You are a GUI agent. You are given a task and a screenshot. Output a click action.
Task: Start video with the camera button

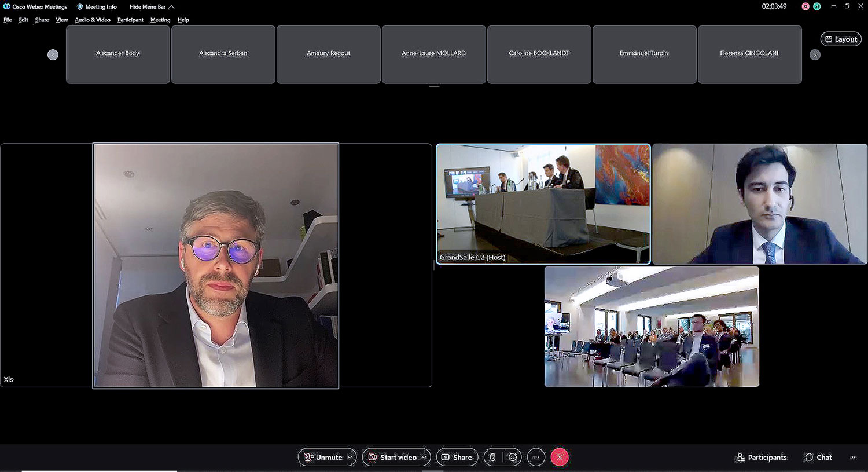pos(392,457)
